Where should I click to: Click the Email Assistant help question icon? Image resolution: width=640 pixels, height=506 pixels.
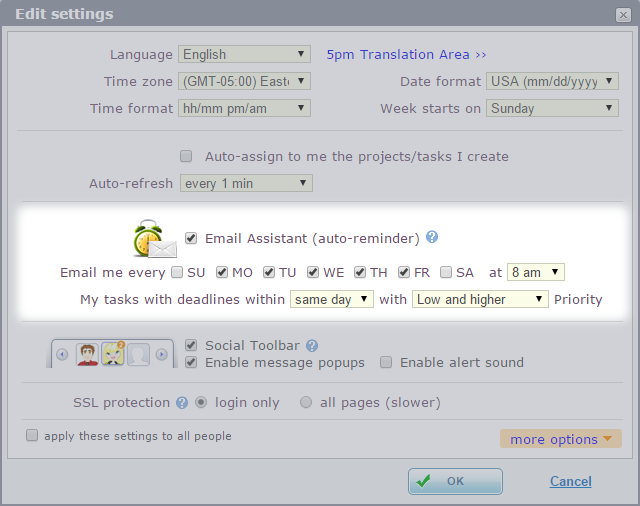click(432, 237)
